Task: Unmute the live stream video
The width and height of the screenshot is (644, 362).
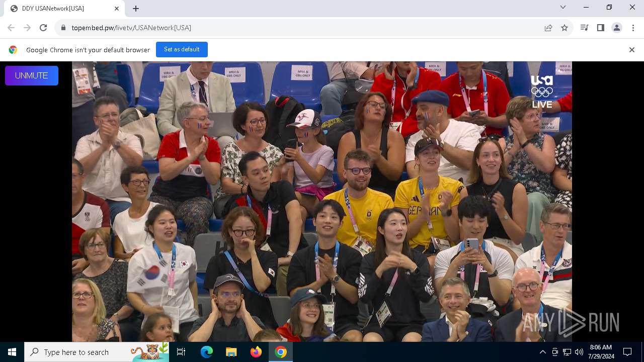Action: pyautogui.click(x=32, y=75)
